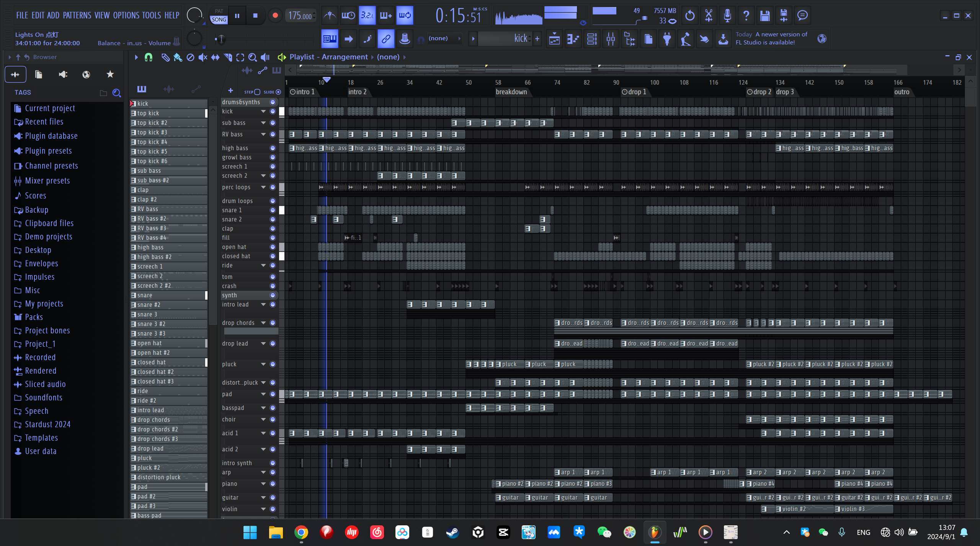Image resolution: width=980 pixels, height=546 pixels.
Task: Mute the sub bass track
Action: pyautogui.click(x=273, y=123)
